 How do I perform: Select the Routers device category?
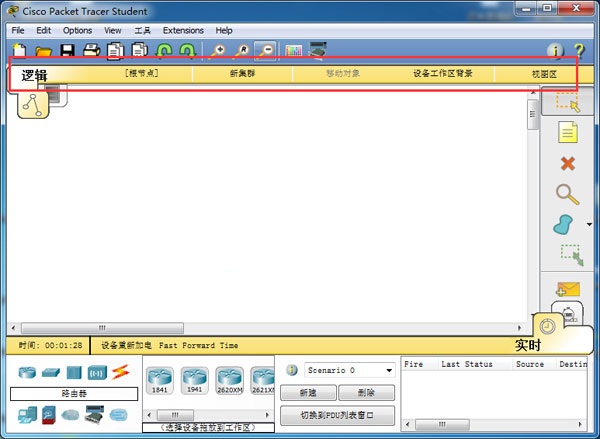[x=27, y=372]
